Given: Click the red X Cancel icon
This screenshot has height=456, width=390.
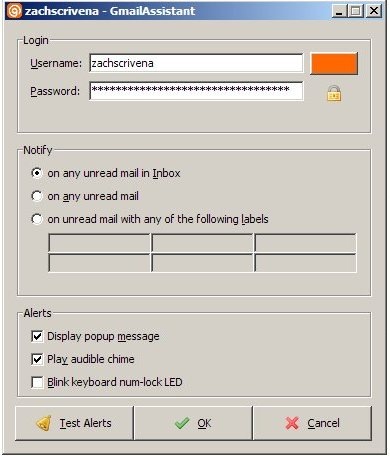Looking at the screenshot, I should [x=292, y=423].
